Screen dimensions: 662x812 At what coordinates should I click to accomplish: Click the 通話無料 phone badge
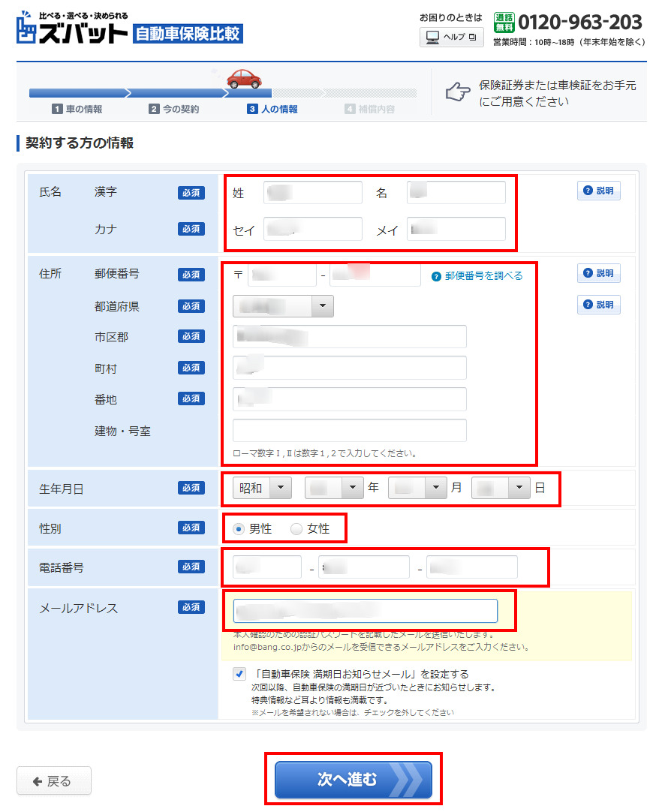point(504,22)
